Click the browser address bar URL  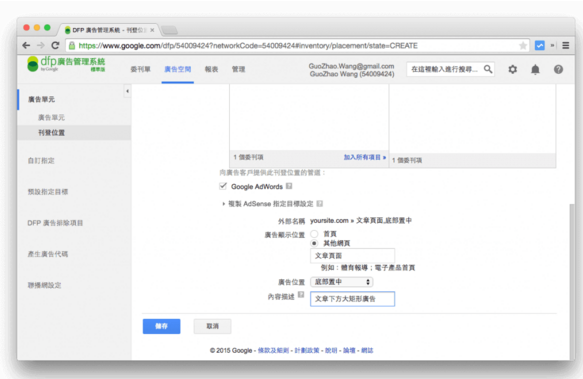(248, 46)
